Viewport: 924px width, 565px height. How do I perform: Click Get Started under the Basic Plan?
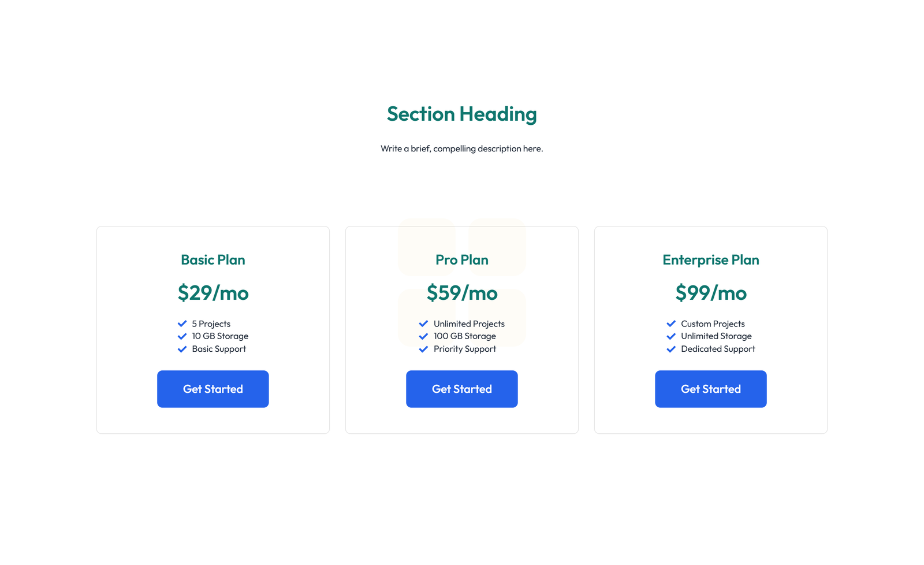point(213,389)
